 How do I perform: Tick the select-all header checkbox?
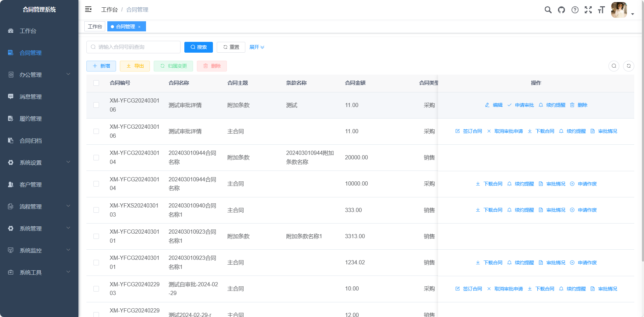click(x=96, y=83)
